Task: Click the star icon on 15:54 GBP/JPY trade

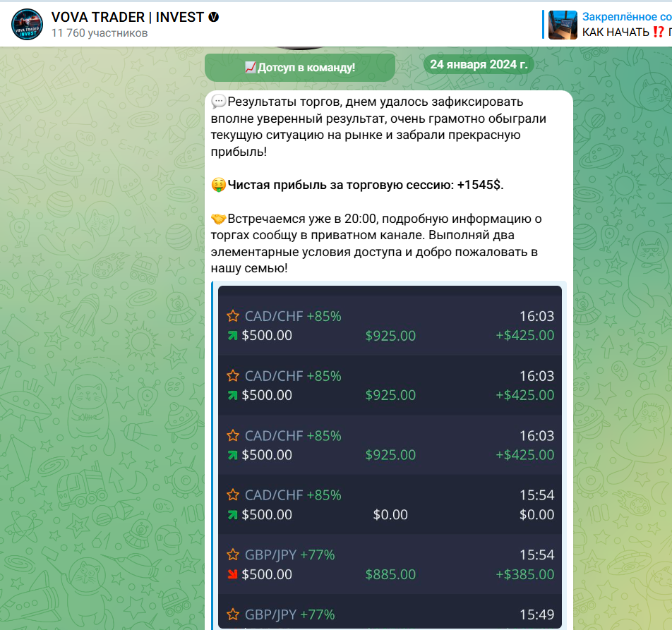Action: click(233, 555)
